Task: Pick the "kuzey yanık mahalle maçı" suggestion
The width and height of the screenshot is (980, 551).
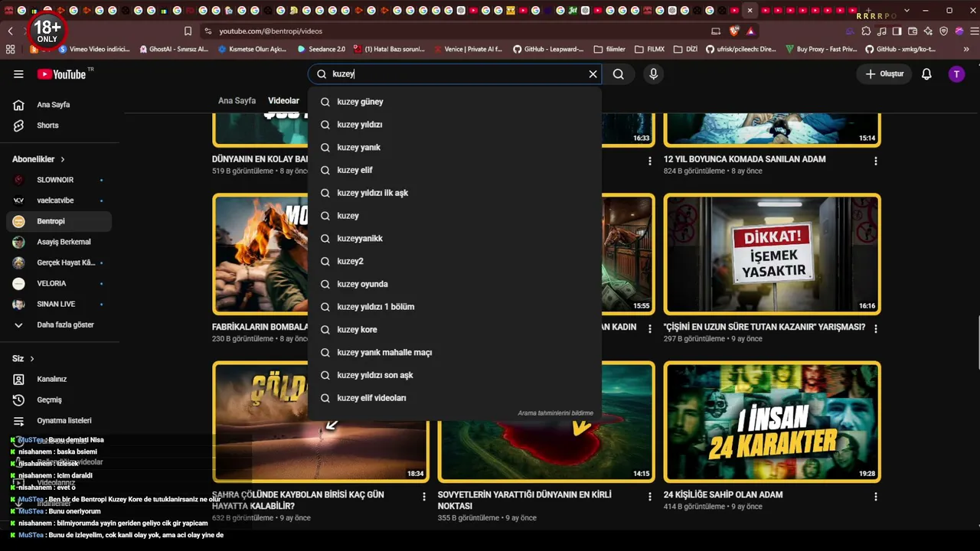Action: pyautogui.click(x=455, y=353)
